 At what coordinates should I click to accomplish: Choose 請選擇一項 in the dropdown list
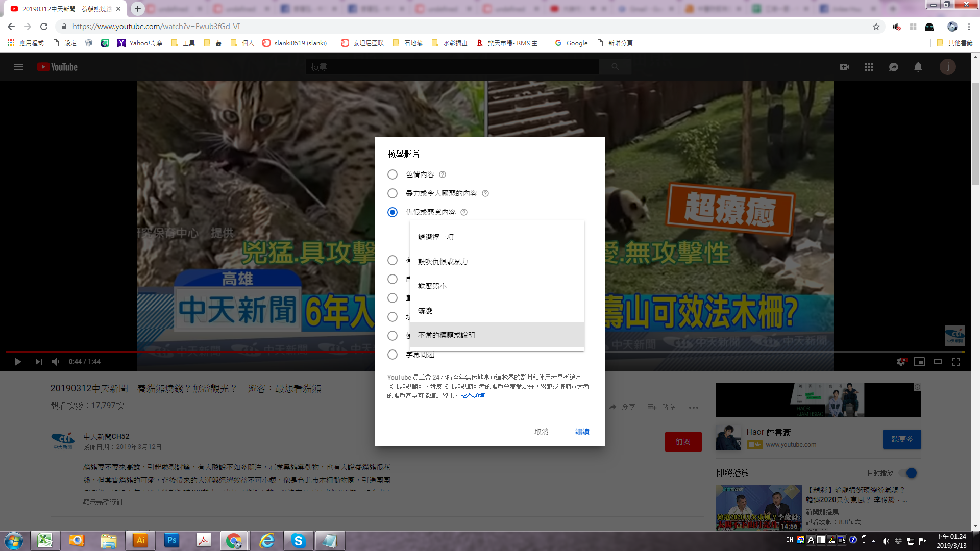click(x=497, y=237)
